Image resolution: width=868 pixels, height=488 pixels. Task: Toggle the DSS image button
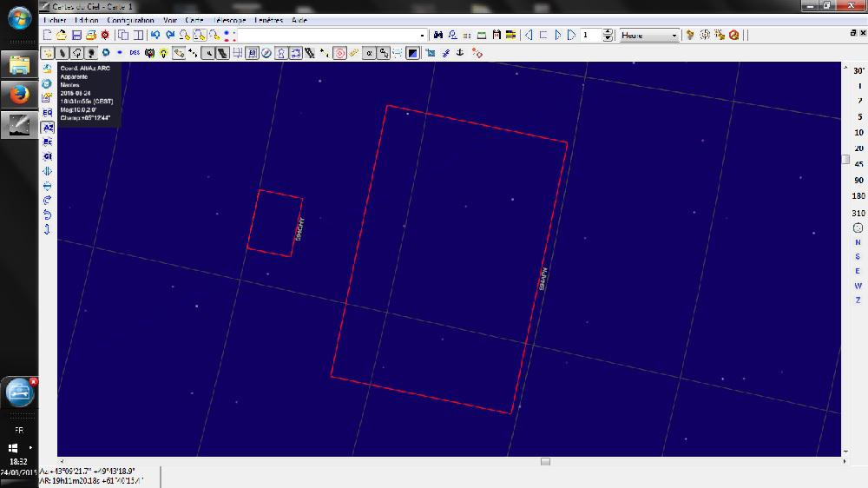click(135, 53)
